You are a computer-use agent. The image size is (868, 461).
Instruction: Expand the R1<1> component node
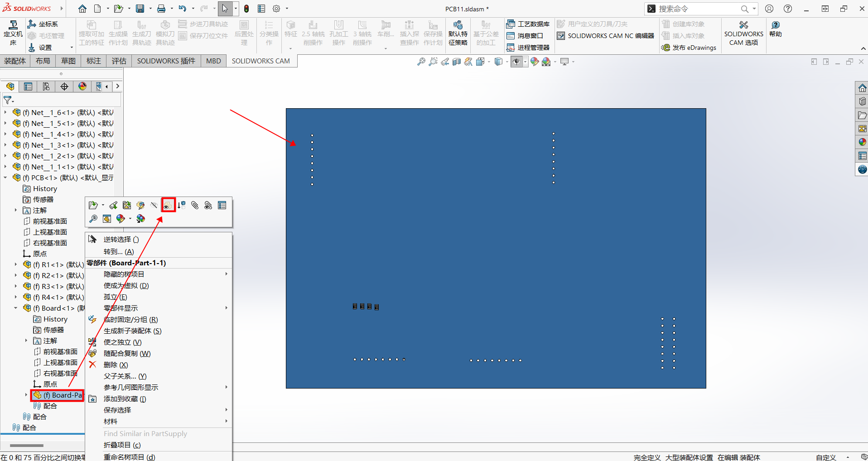pyautogui.click(x=16, y=265)
